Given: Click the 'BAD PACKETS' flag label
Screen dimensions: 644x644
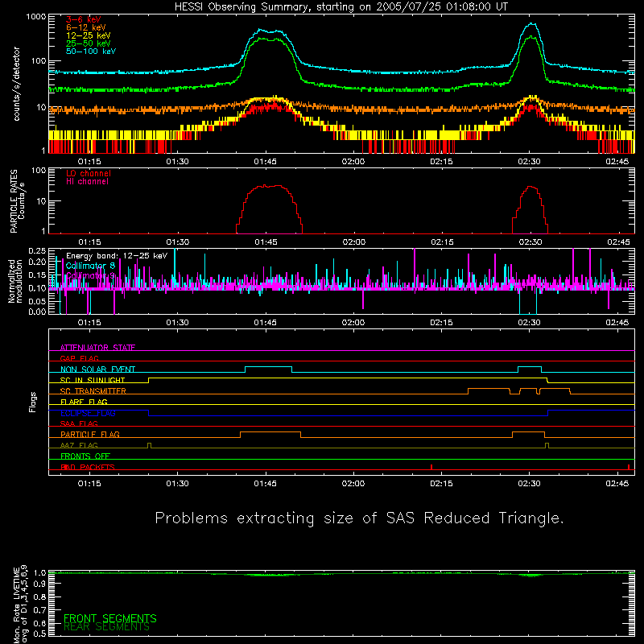Looking at the screenshot, I should pyautogui.click(x=88, y=467).
